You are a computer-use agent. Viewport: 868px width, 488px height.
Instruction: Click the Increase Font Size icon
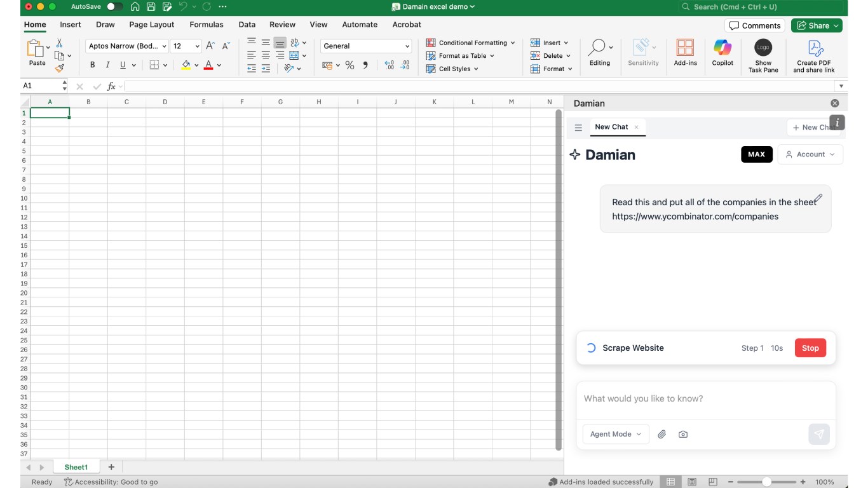210,46
